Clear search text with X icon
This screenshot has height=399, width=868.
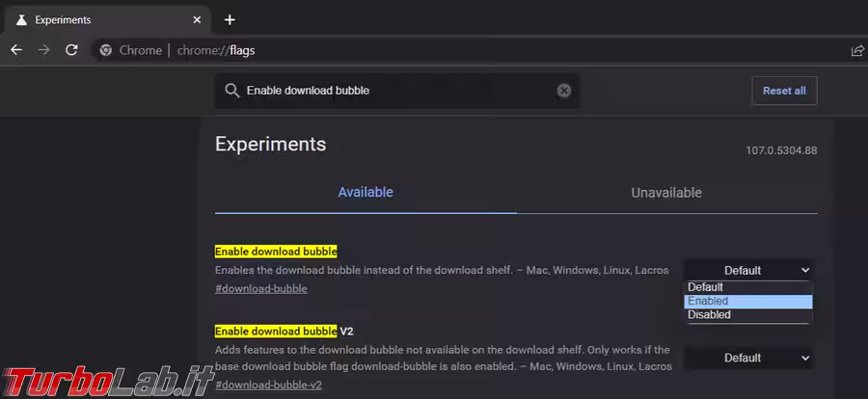[x=564, y=91]
